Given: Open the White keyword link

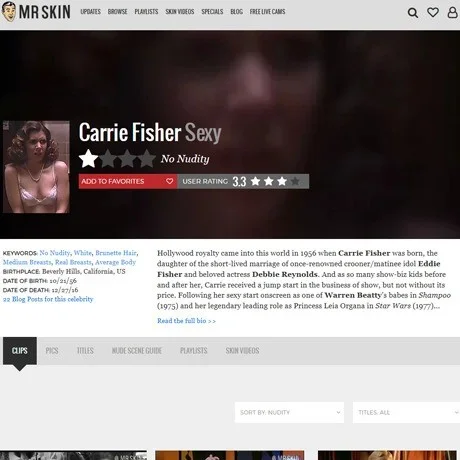Looking at the screenshot, I should click(82, 253).
